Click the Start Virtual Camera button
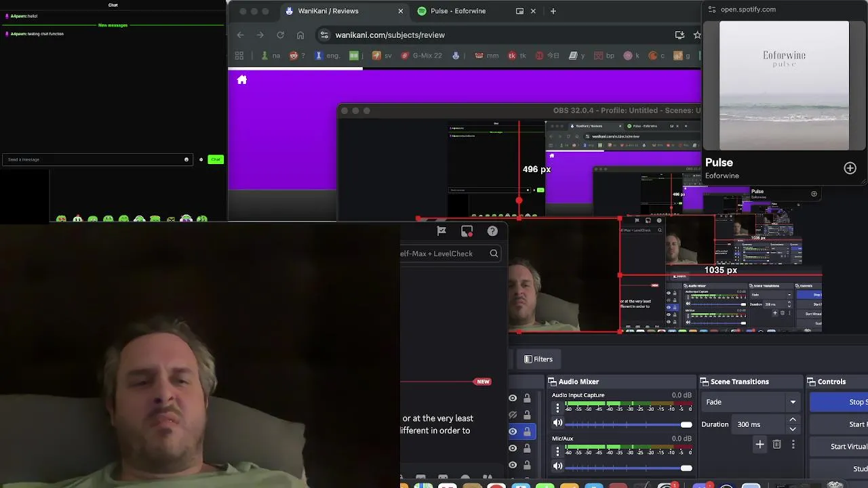 click(x=840, y=447)
